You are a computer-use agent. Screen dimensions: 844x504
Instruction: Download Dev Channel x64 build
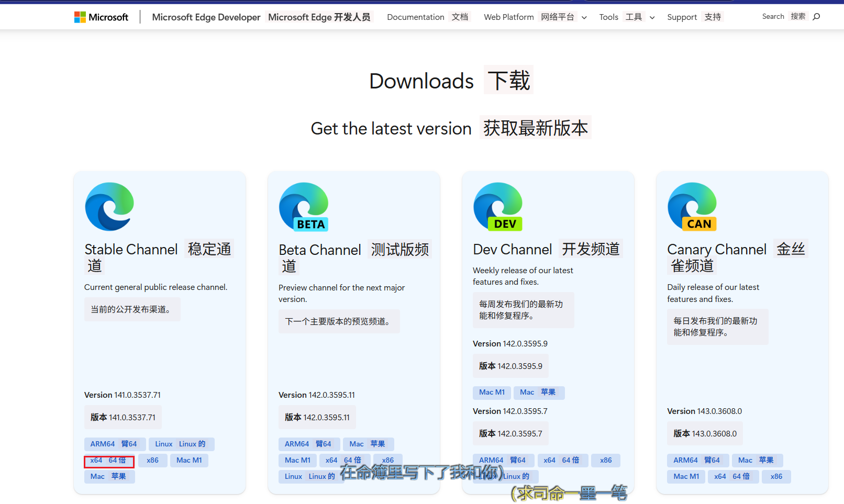tap(563, 460)
